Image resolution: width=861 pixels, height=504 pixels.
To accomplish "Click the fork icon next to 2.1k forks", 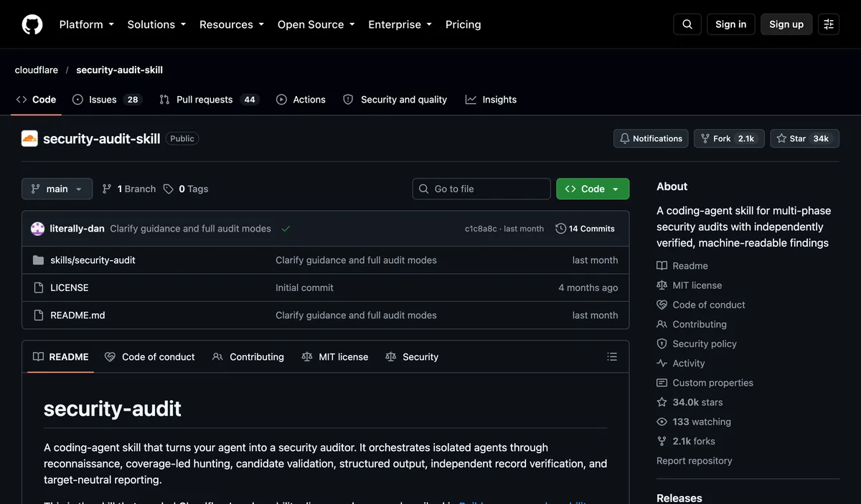I will (x=662, y=441).
